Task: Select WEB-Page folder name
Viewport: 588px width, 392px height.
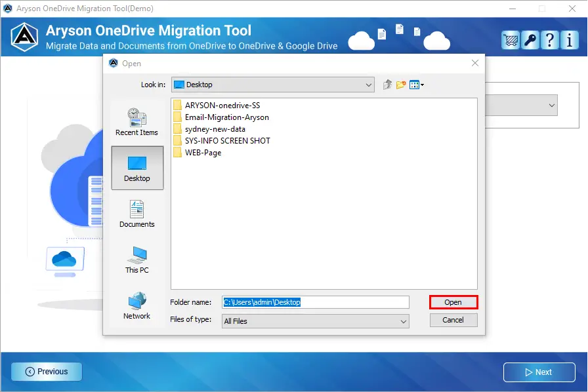Action: click(x=203, y=153)
